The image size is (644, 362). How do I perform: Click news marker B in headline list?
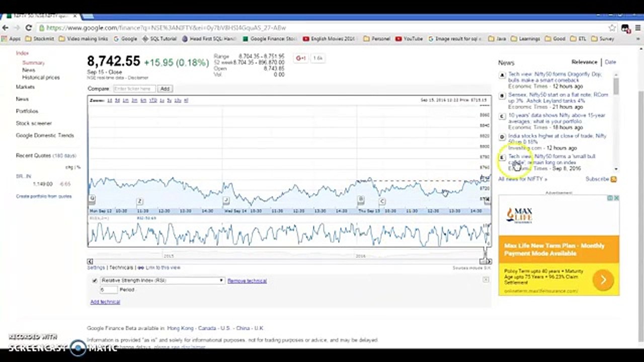tap(502, 96)
